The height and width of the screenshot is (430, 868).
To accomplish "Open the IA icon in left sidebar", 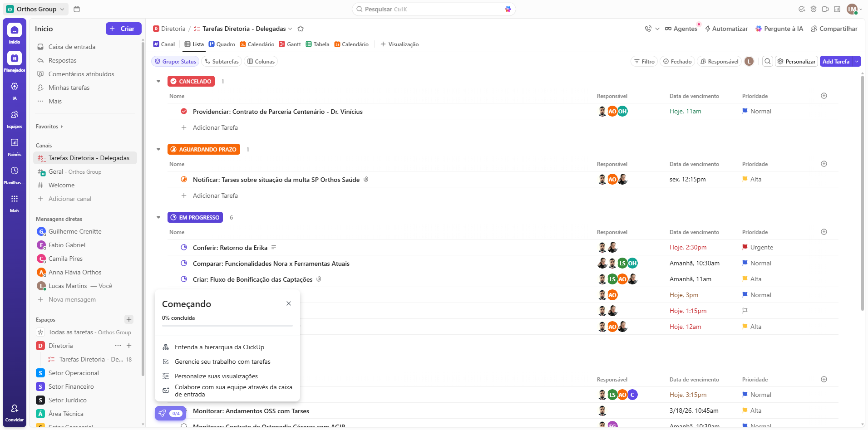I will (15, 87).
